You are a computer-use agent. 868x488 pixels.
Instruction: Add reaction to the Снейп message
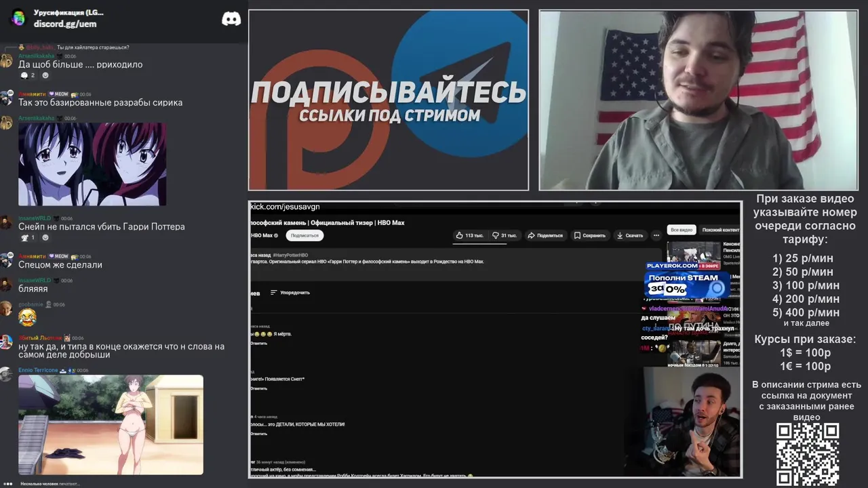coord(45,238)
